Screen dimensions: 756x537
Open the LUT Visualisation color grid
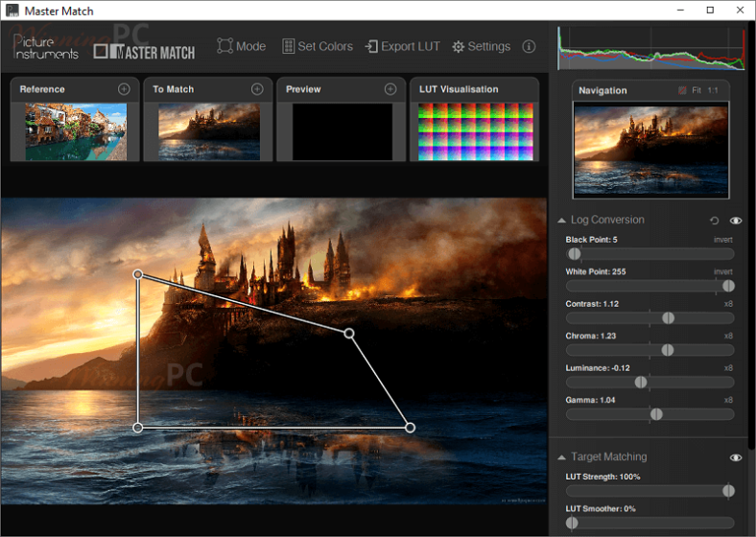click(476, 131)
